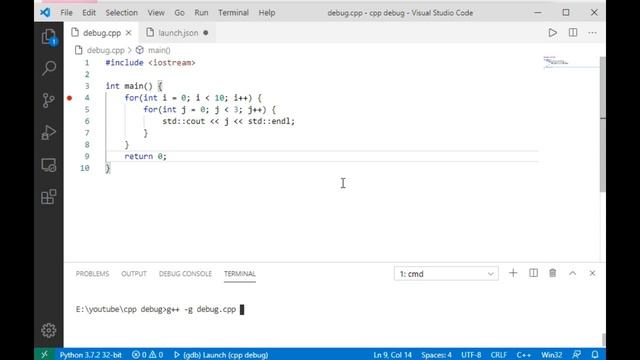This screenshot has height=360, width=640.
Task: Open the Terminal menu
Action: (233, 13)
